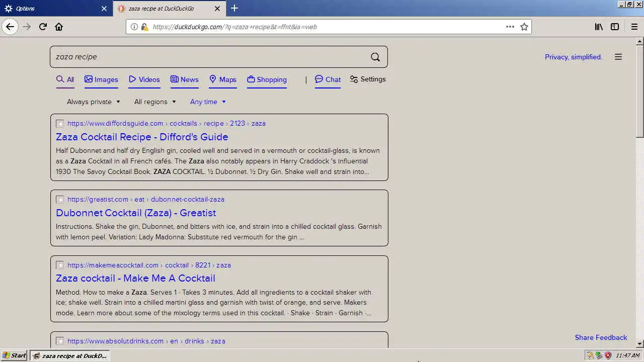
Task: Click the connection lock icon in address bar
Action: click(144, 27)
